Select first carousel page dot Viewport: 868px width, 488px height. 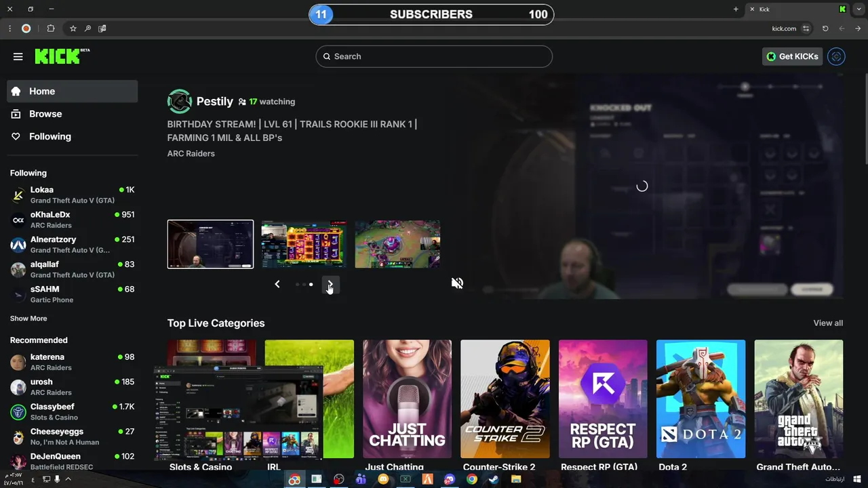pyautogui.click(x=297, y=285)
